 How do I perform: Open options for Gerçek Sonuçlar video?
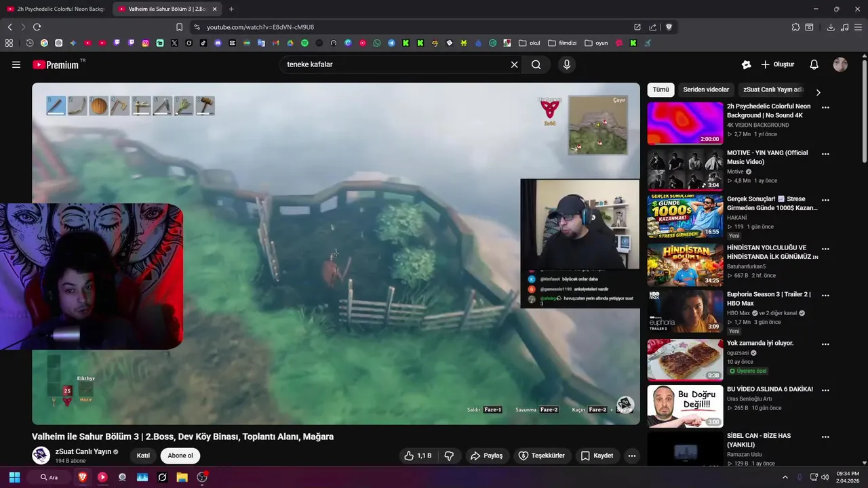click(825, 200)
